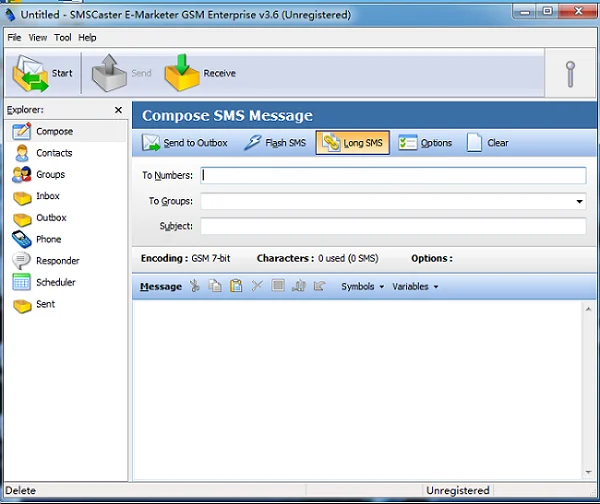Screen dimensions: 600x504
Task: Click Send to Outbox button
Action: point(186,143)
